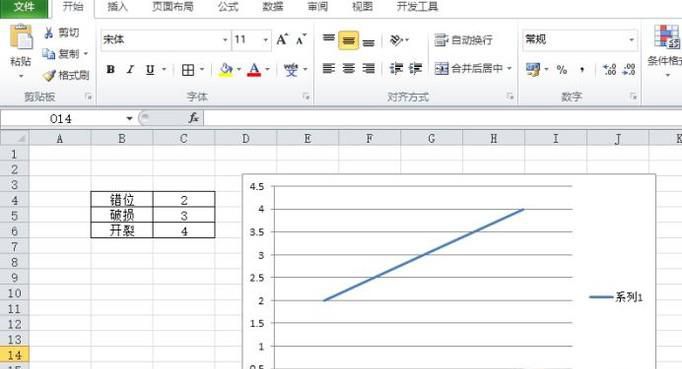682x369 pixels.
Task: Apply comma style
Action: coord(582,69)
